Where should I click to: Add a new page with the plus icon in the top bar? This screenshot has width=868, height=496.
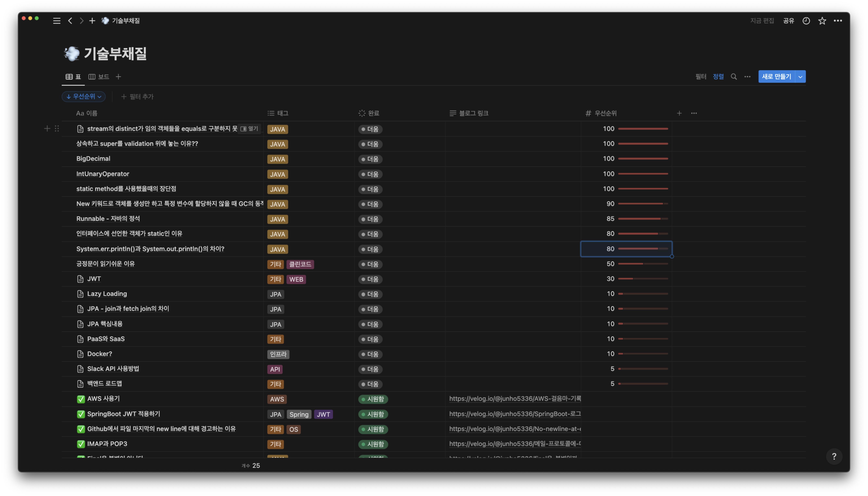pyautogui.click(x=92, y=21)
